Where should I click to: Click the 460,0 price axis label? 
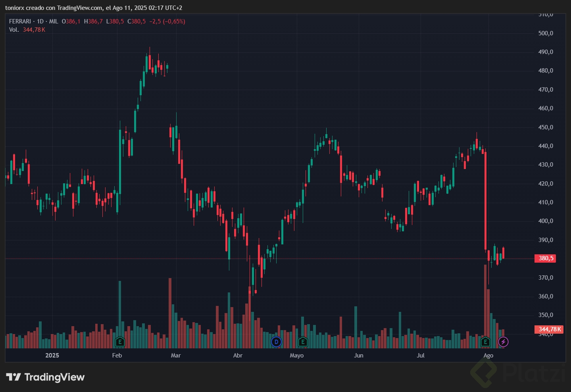[x=546, y=108]
